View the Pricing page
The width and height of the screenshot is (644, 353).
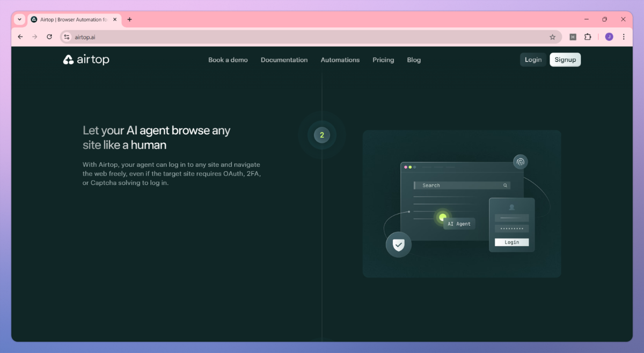[x=383, y=60]
